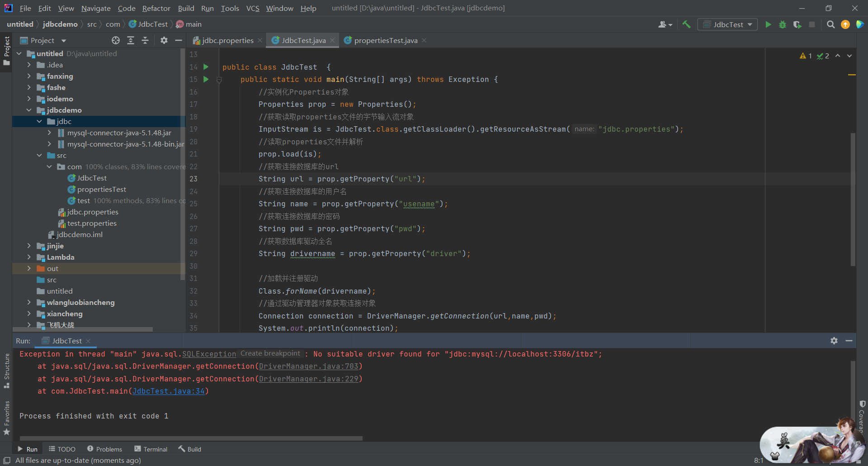Open the warnings indicator in editor
This screenshot has width=868, height=466.
pos(806,56)
